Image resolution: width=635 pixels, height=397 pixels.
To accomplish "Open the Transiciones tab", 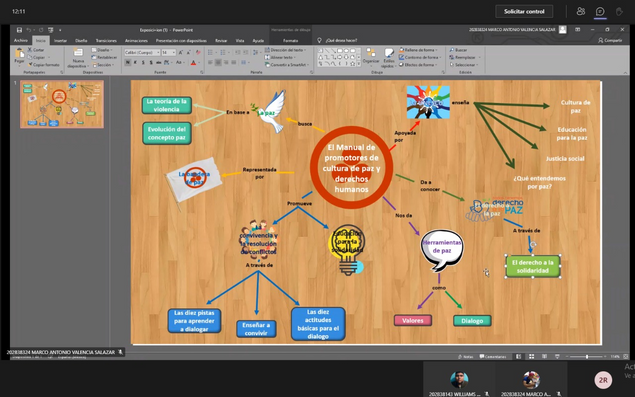I will tap(106, 41).
